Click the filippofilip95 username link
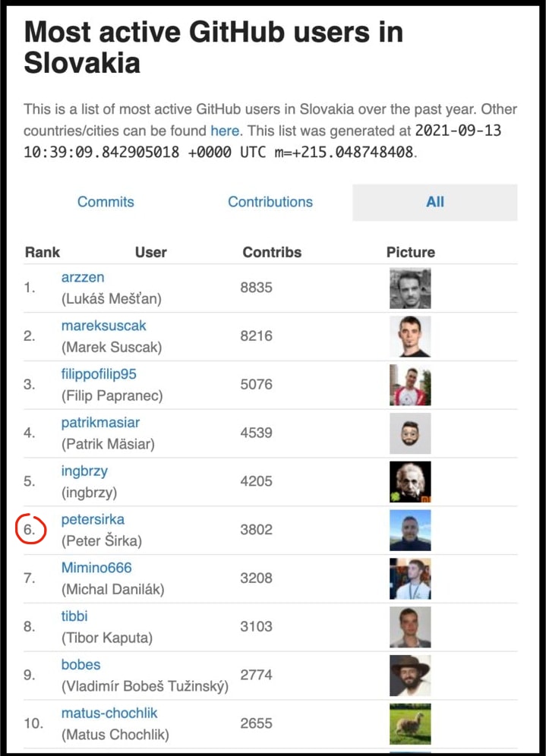 (x=98, y=374)
